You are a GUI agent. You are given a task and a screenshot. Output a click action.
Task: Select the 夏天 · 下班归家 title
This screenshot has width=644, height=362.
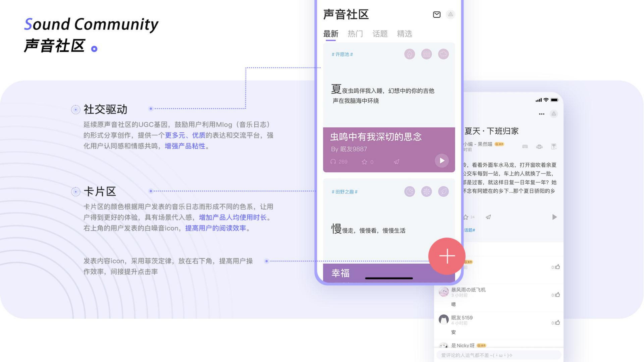[491, 131]
